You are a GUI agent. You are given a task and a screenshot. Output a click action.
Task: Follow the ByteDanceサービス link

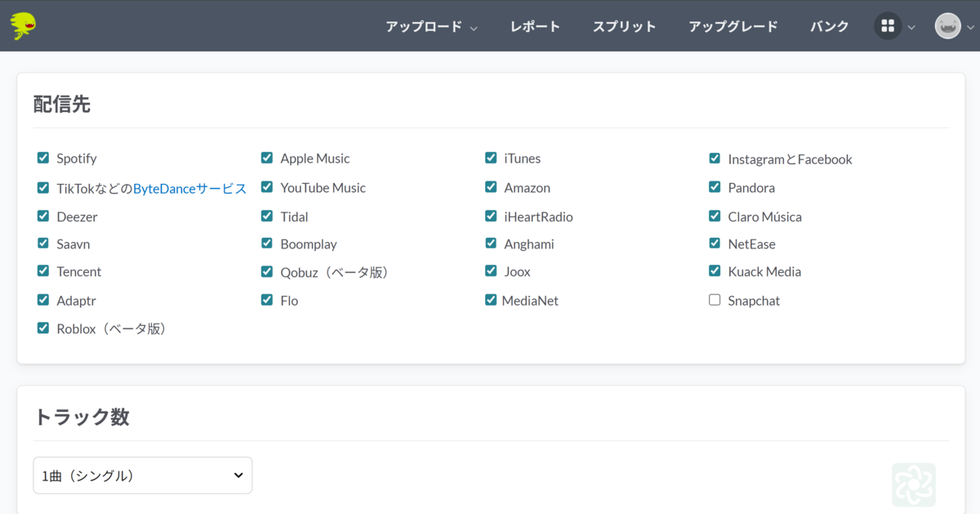(x=189, y=188)
